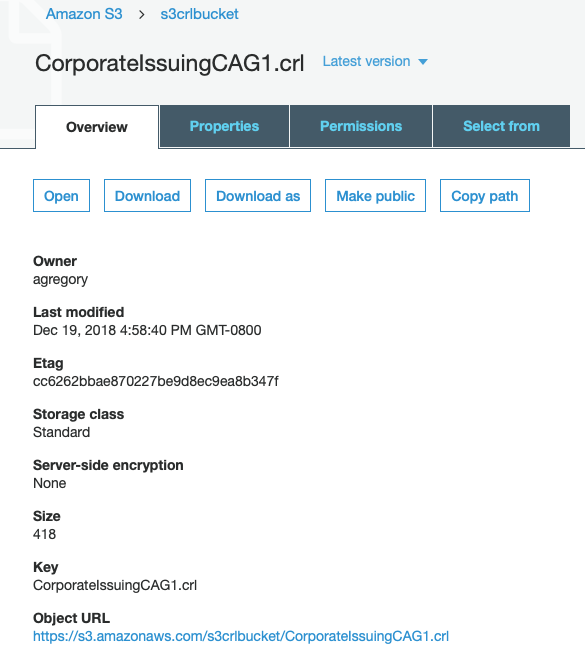Click the breadcrumb chevron separator
The image size is (585, 660).
[142, 15]
